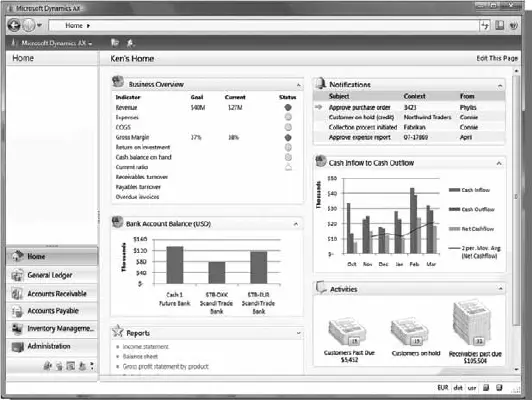Click the first toolbar icon after Dynamics AX menu
The image size is (532, 400).
point(115,43)
